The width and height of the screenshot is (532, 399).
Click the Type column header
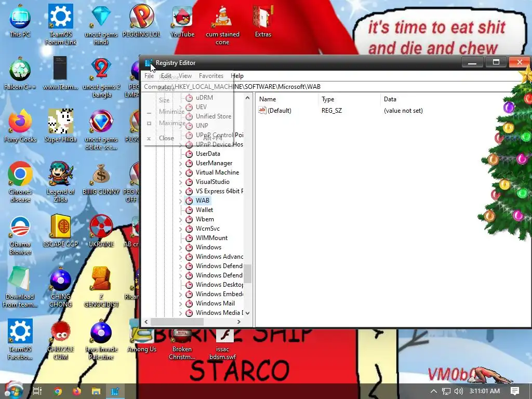(350, 99)
